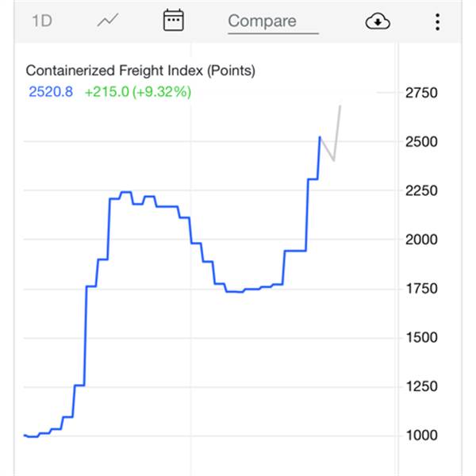Image resolution: width=476 pixels, height=476 pixels.
Task: Change chart type via line icon
Action: (108, 21)
